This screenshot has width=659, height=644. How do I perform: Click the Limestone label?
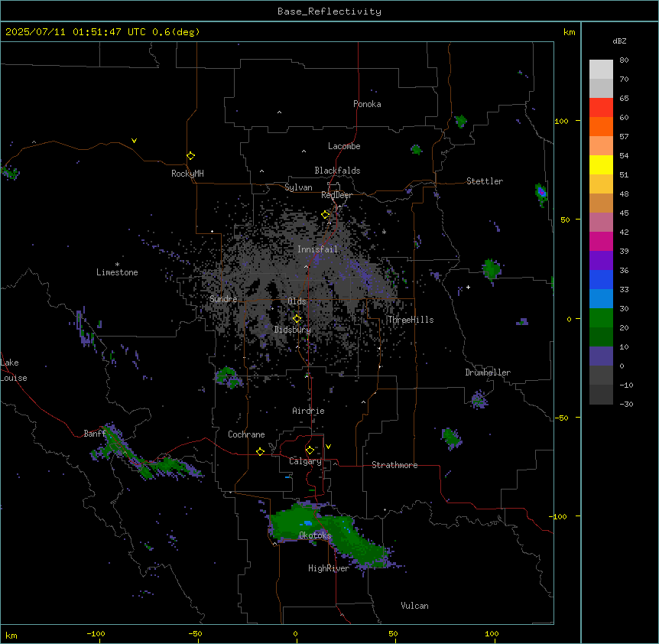[117, 272]
